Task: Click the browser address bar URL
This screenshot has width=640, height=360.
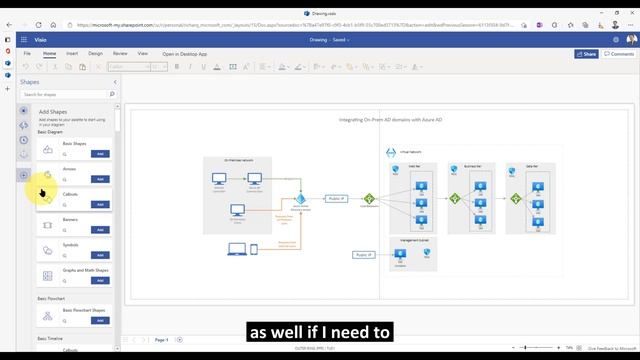Action: 295,25
